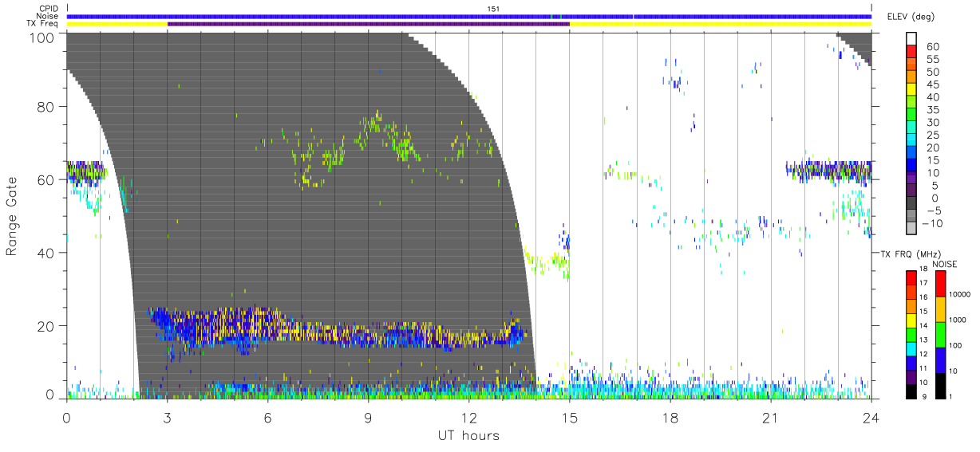Select the black bottom swatch in the TX FRQ colorbar
This screenshot has width=980, height=452.
coord(911,391)
